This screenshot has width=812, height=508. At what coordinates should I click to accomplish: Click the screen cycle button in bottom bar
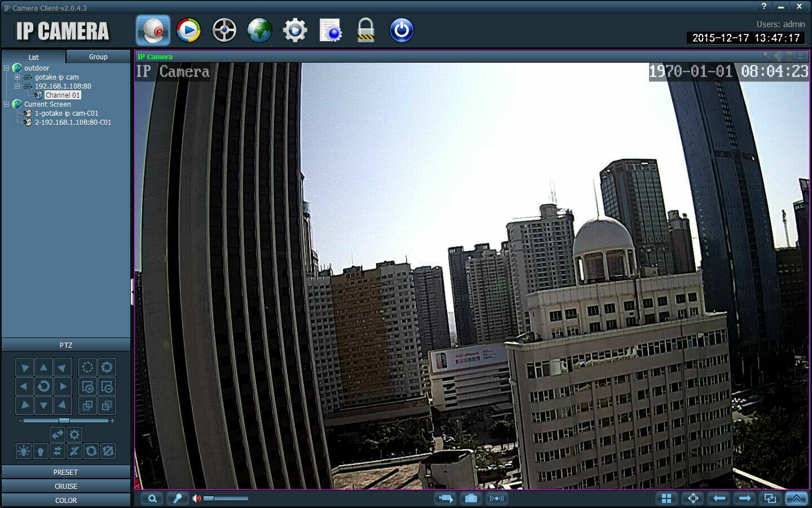tap(770, 498)
